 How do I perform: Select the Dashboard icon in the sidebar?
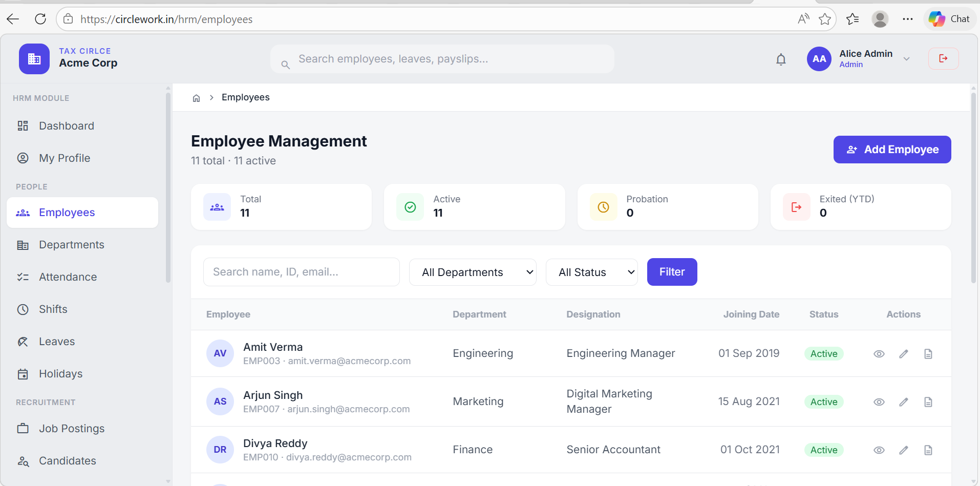tap(23, 125)
